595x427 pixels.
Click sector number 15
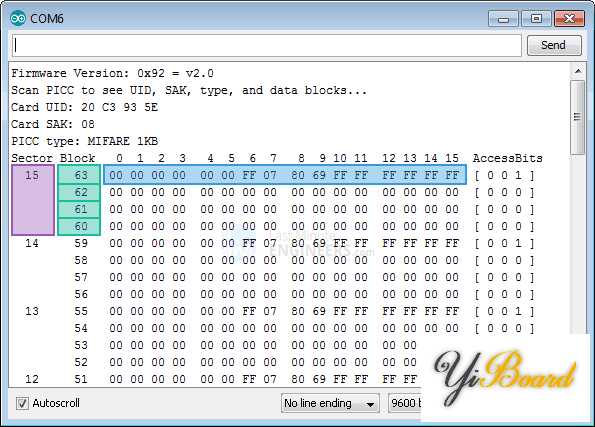(x=32, y=175)
